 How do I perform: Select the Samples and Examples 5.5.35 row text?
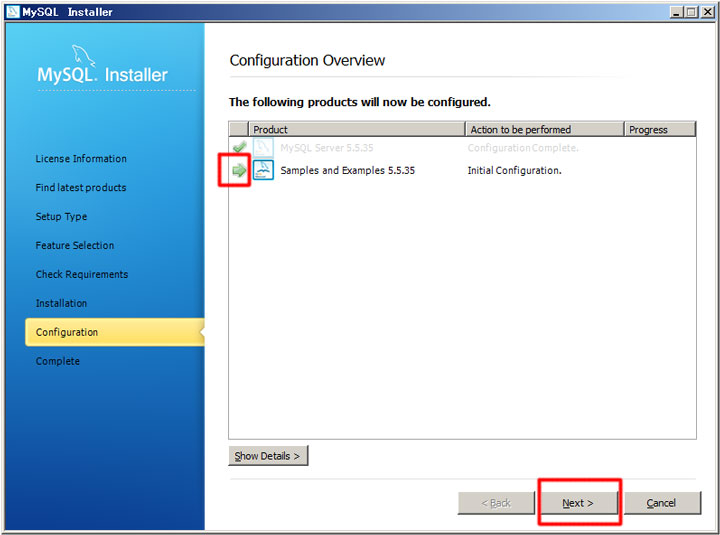click(348, 170)
